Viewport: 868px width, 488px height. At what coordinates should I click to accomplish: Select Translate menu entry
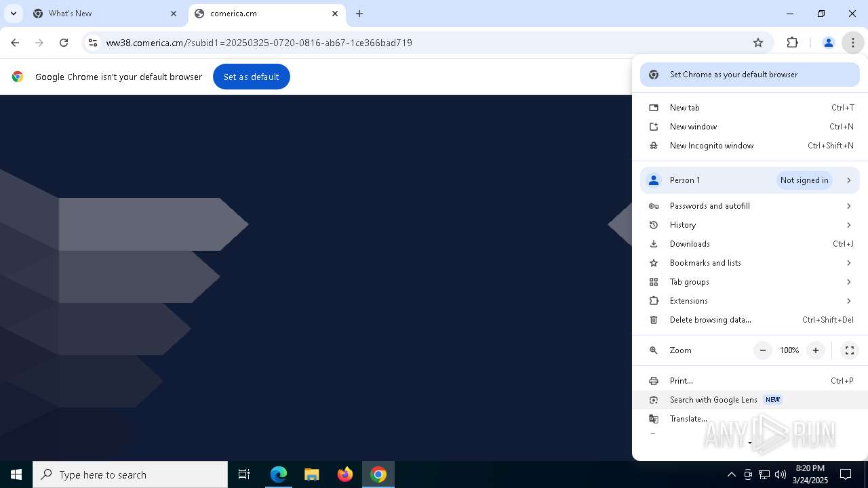coord(750,419)
